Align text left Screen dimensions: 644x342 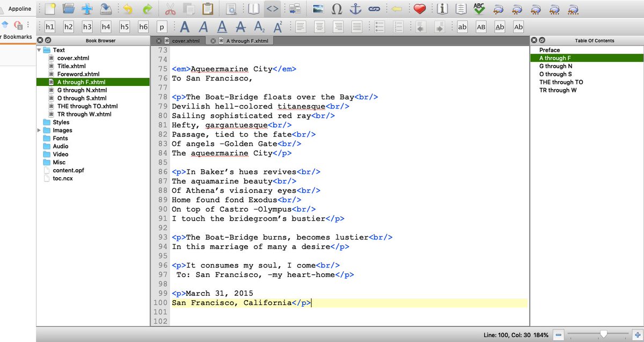pos(301,27)
